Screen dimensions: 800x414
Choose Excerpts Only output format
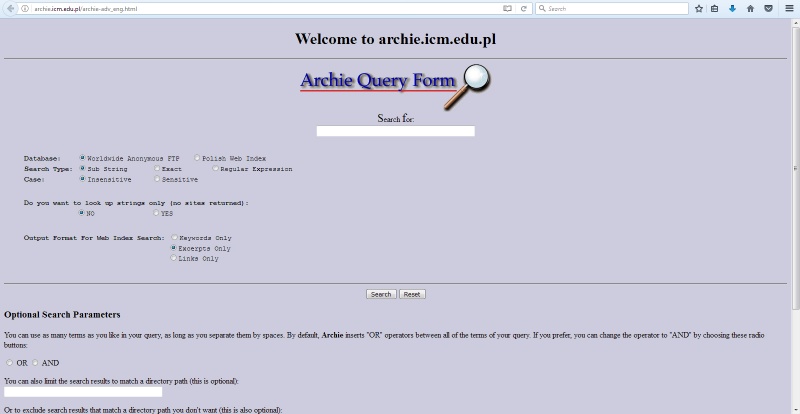tap(174, 248)
